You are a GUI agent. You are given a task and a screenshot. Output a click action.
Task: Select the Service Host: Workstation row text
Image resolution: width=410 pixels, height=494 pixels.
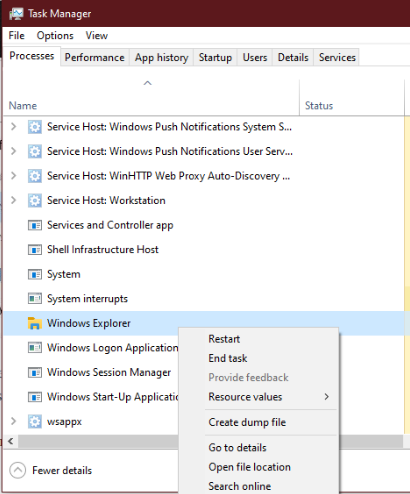(x=106, y=200)
